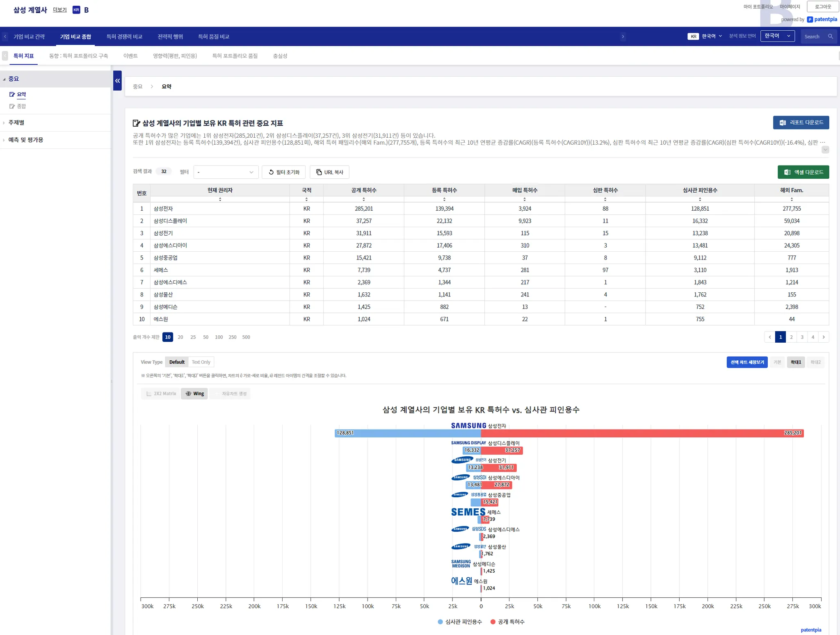Click the 더보기 link near title

60,10
